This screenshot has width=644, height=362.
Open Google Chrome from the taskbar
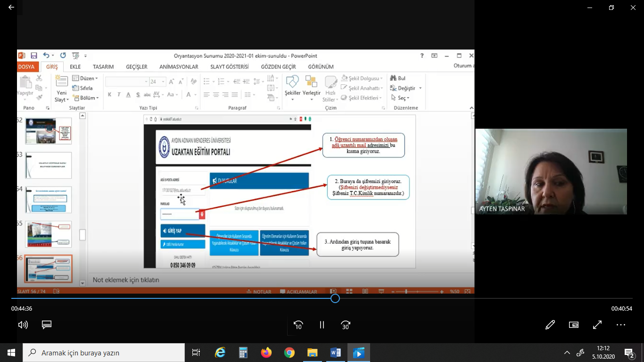pos(289,353)
